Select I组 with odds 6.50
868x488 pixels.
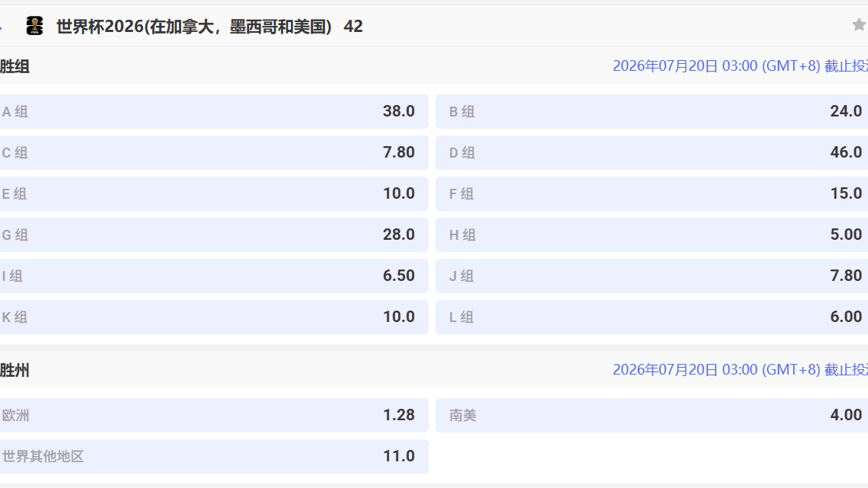click(213, 276)
